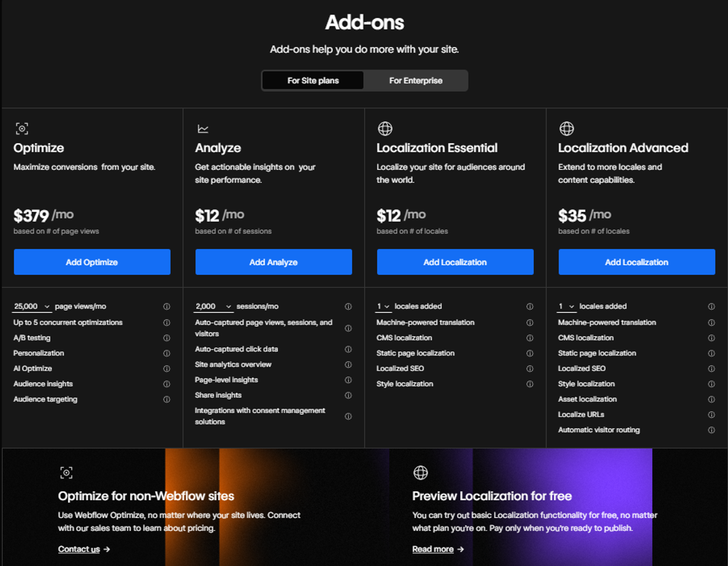Click info icon for Advanced locales added
Viewport: 728px width, 566px height.
pos(711,306)
